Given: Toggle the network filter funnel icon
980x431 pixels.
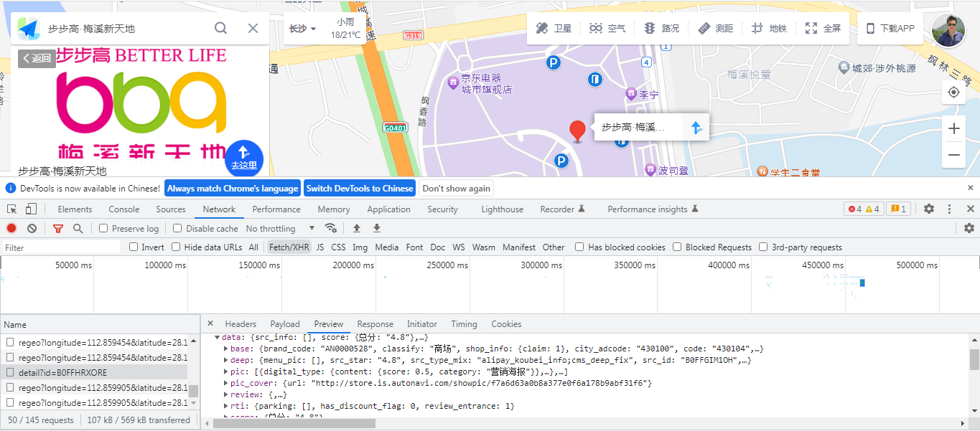Looking at the screenshot, I should (x=58, y=228).
